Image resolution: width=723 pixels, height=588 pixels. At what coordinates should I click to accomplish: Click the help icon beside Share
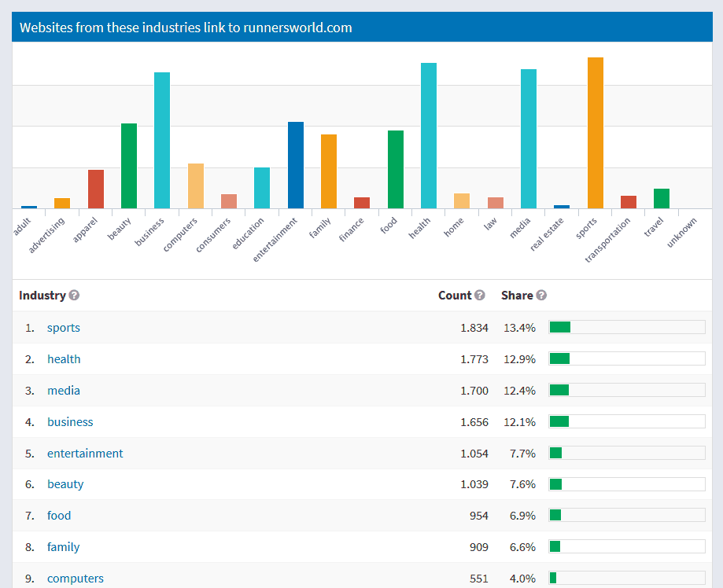click(541, 295)
